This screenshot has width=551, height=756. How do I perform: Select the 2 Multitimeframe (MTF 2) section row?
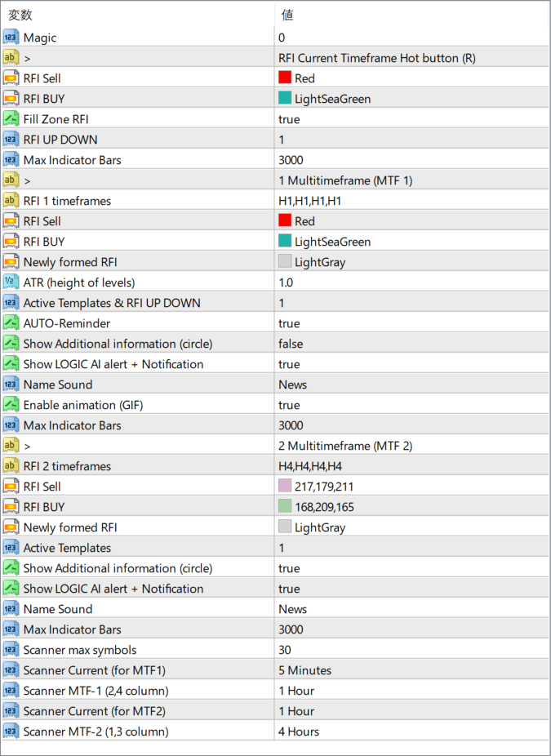[344, 446]
